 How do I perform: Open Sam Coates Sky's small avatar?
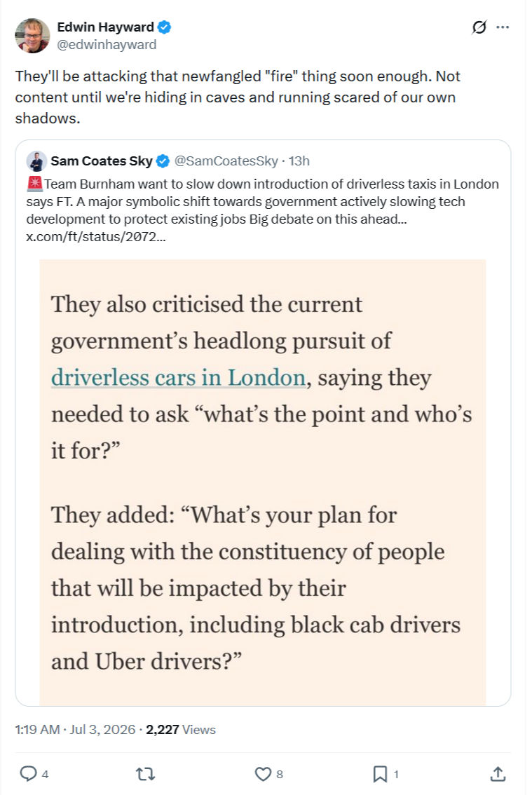(x=36, y=161)
